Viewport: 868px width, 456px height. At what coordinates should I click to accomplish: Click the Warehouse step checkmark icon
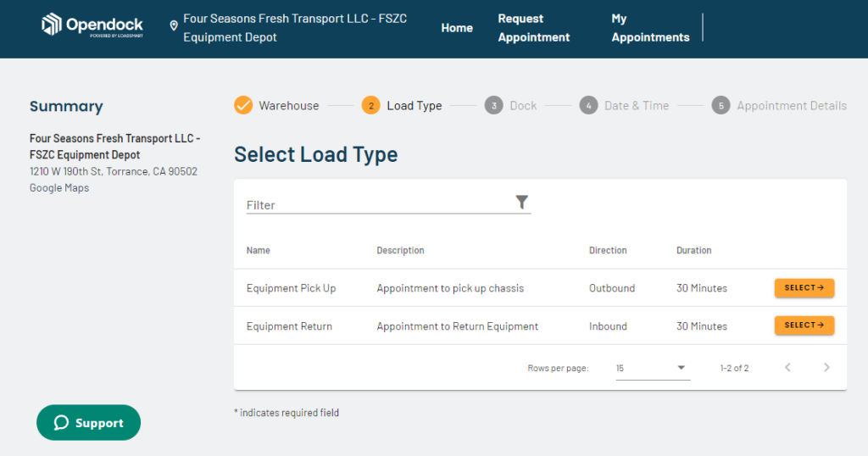[x=243, y=105]
